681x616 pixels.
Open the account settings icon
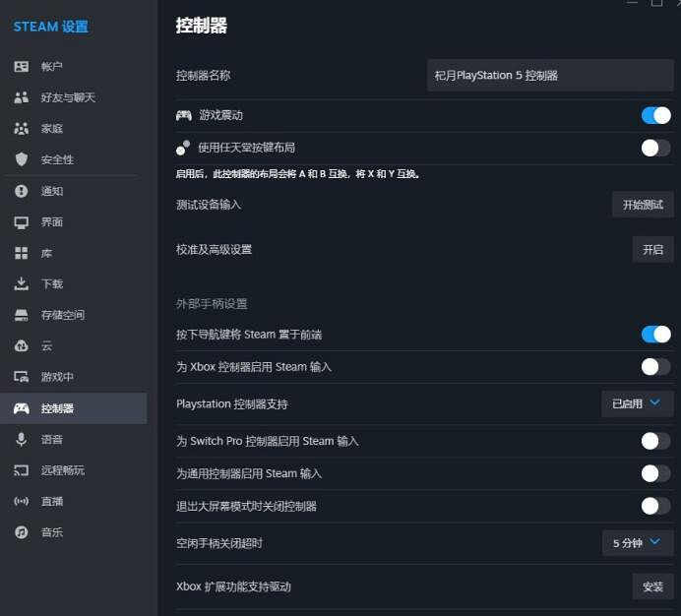click(x=22, y=67)
